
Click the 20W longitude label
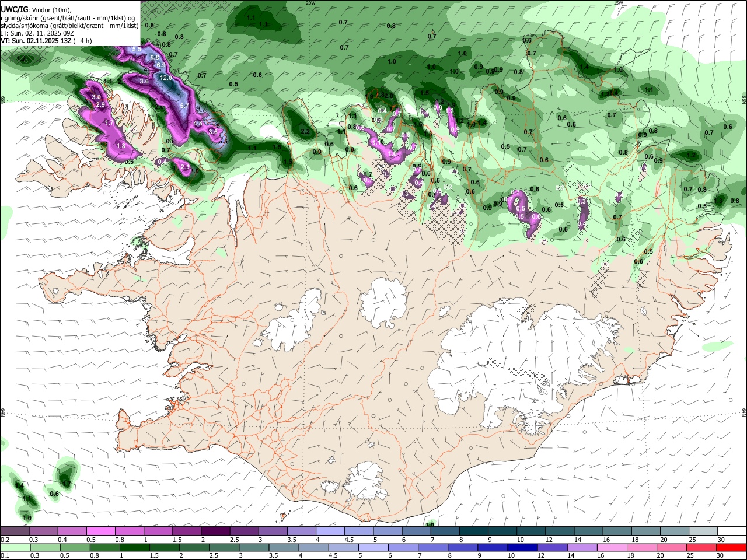[x=311, y=3]
